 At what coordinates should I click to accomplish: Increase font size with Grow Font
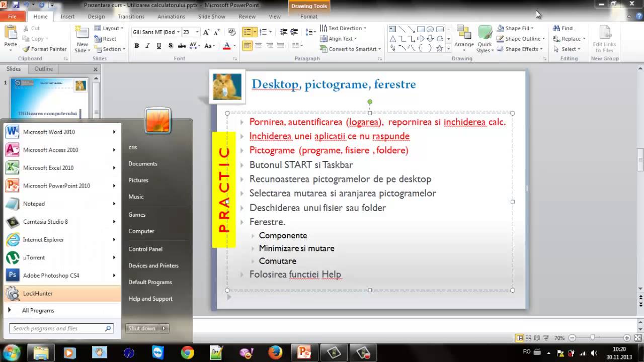(206, 32)
